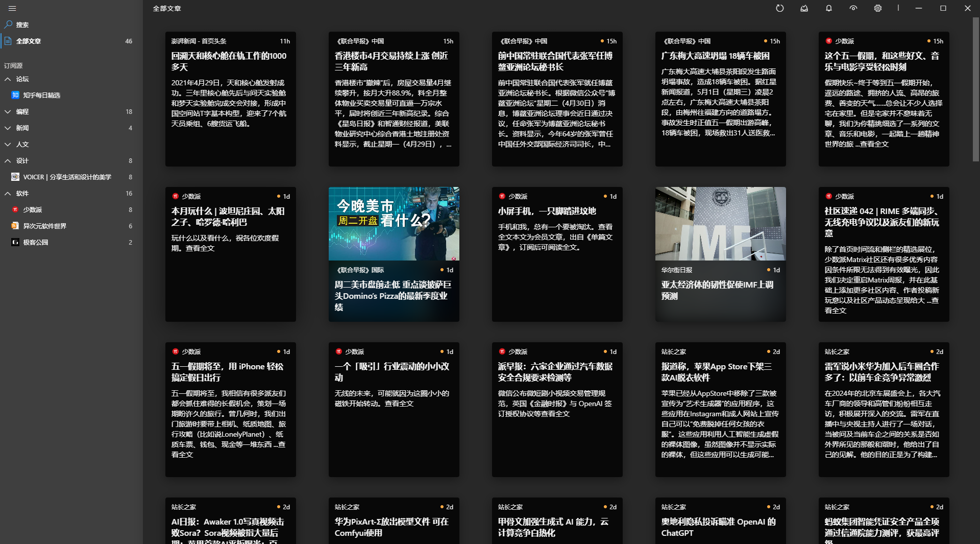Screen dimensions: 980x544
Task: Select the 少数派 source in sidebar
Action: (71, 209)
